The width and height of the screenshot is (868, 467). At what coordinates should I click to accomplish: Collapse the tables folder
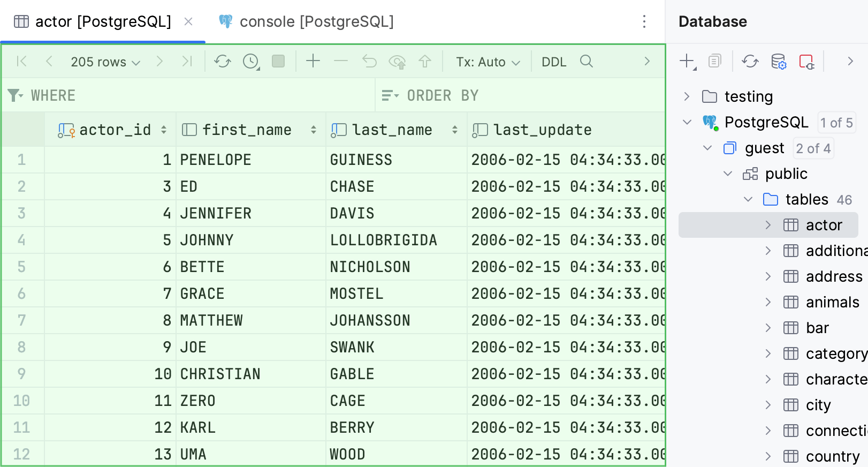(748, 199)
